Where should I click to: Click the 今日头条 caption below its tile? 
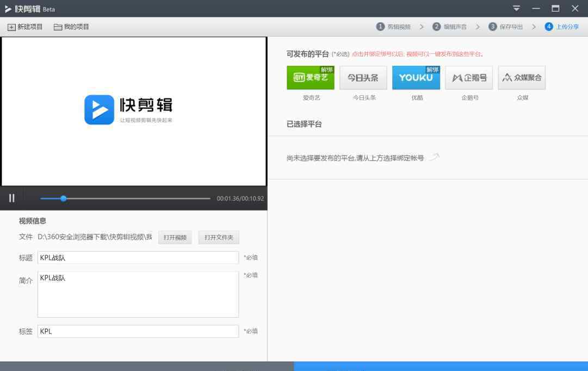pos(364,97)
